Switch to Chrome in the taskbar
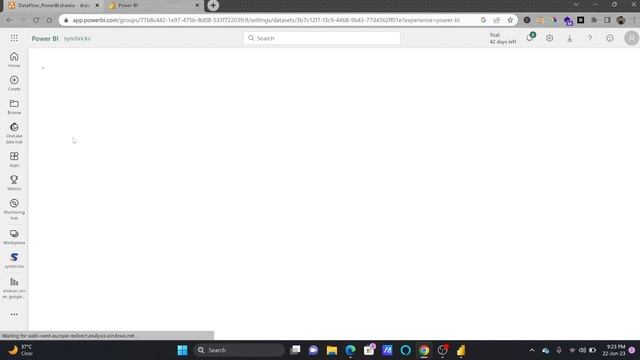640x360 pixels. [424, 350]
